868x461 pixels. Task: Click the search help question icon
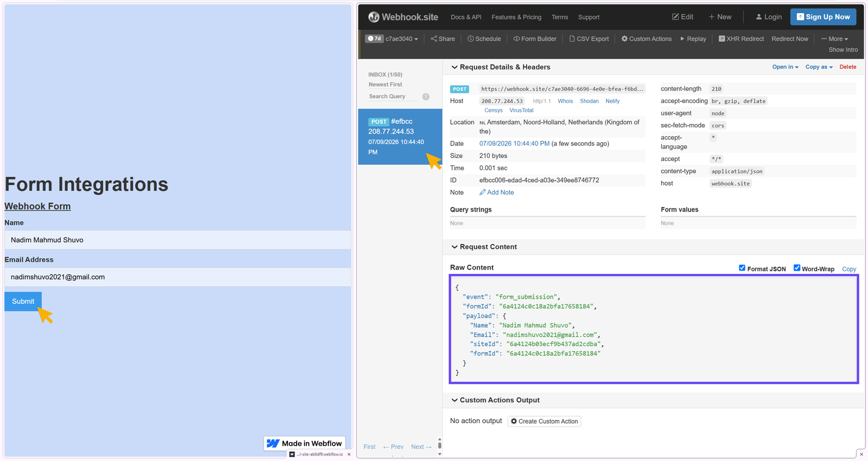(x=426, y=97)
